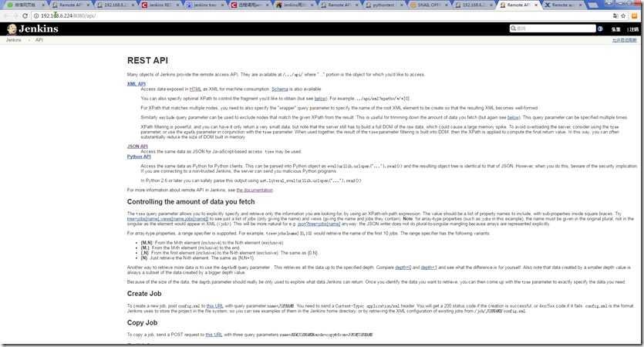
Task: Click the translate icon in address bar
Action: point(615,15)
